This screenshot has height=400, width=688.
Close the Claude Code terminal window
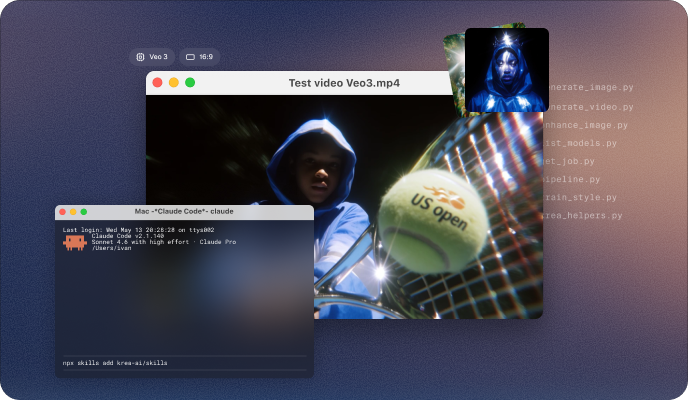pyautogui.click(x=62, y=212)
